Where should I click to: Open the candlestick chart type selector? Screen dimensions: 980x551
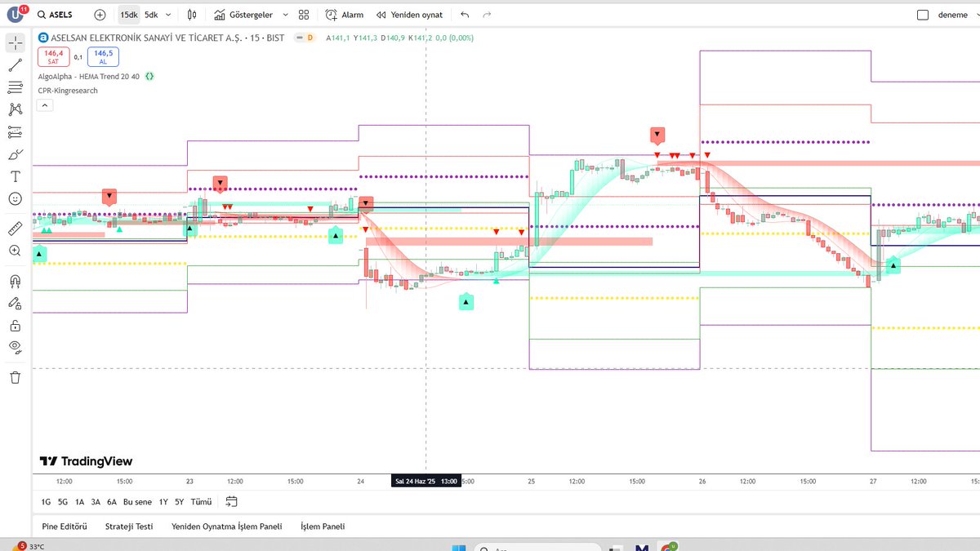click(x=192, y=15)
